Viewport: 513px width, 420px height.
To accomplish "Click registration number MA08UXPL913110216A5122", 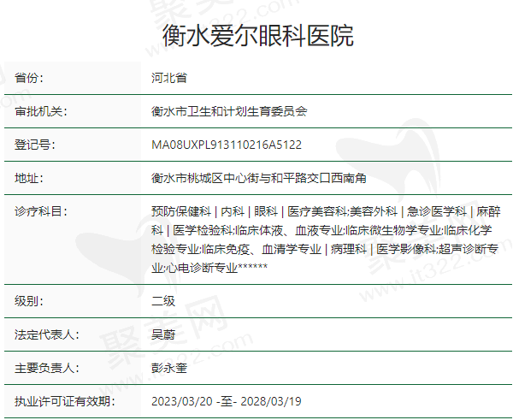I will [227, 145].
